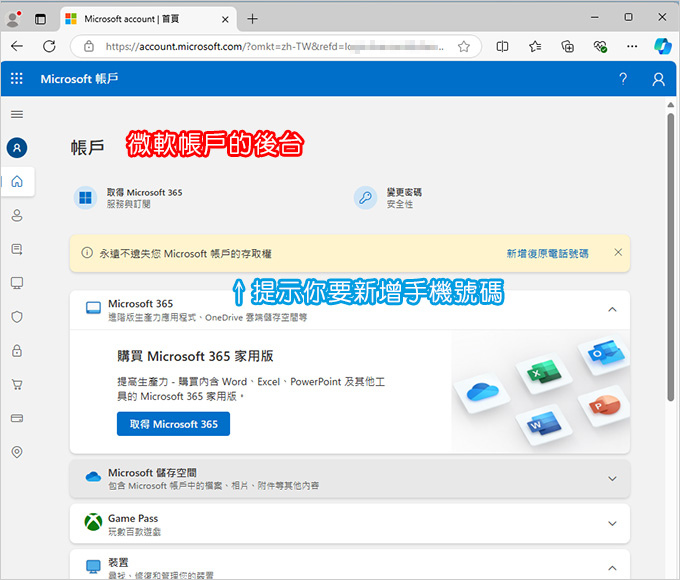This screenshot has height=580, width=680.
Task: Refresh the page
Action: 49,46
